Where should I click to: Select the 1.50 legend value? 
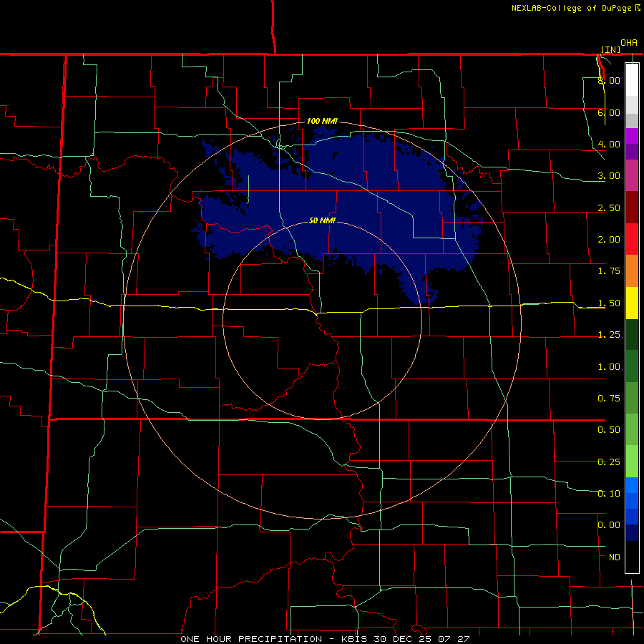click(x=609, y=303)
